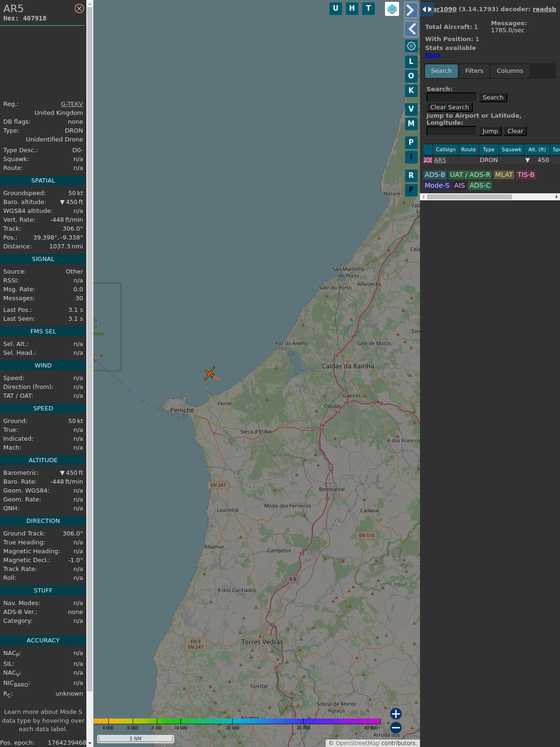
Task: Switch to the Columns tab
Action: [x=510, y=71]
